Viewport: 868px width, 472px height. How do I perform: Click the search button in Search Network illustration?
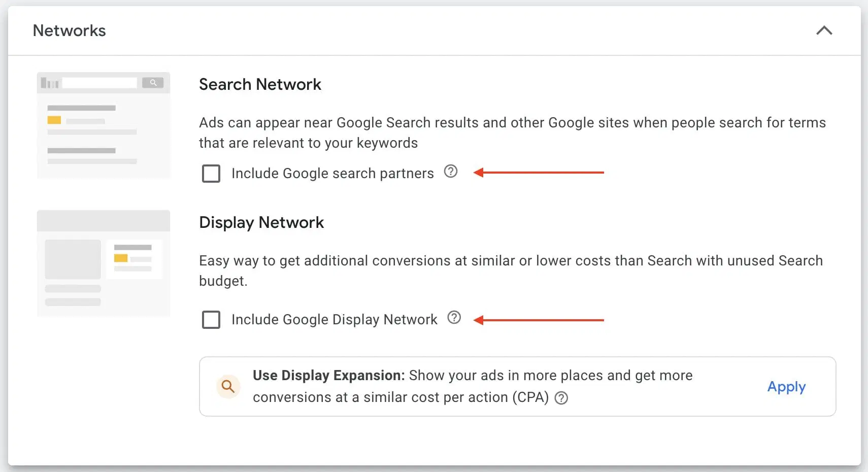click(x=153, y=82)
